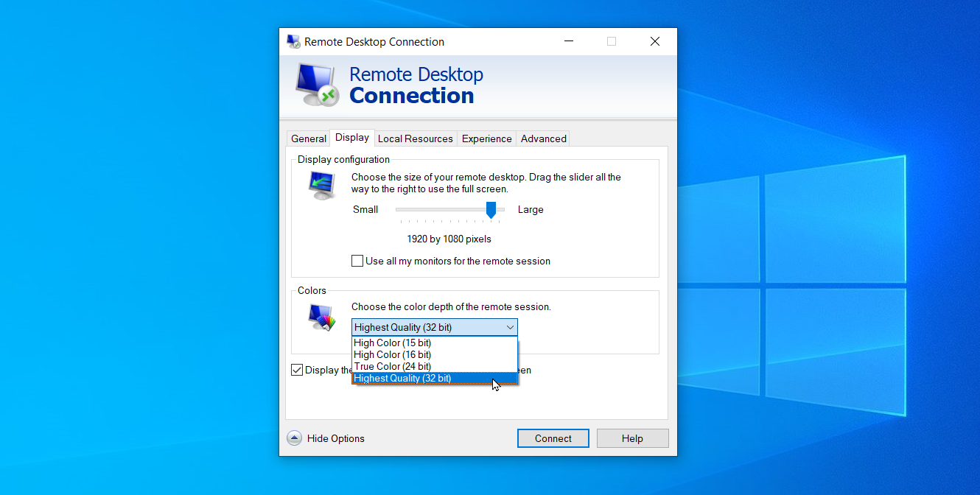Click the Display configuration monitor icon

tap(322, 186)
